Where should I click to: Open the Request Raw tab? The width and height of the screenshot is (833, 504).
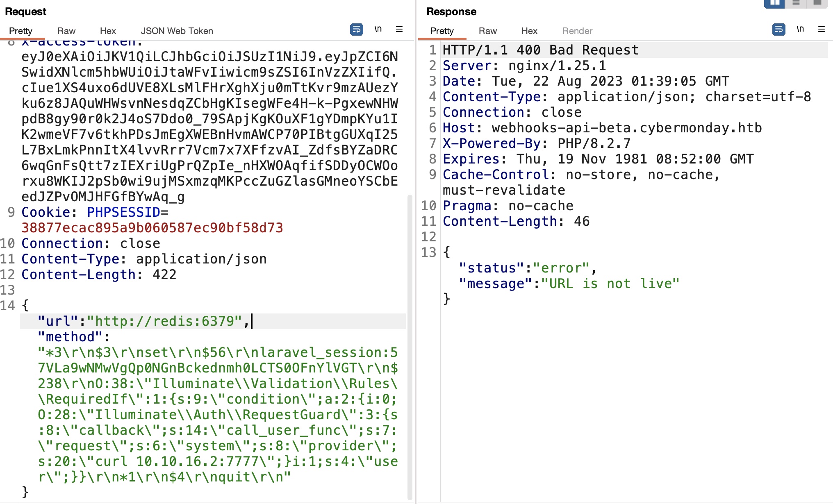[66, 31]
